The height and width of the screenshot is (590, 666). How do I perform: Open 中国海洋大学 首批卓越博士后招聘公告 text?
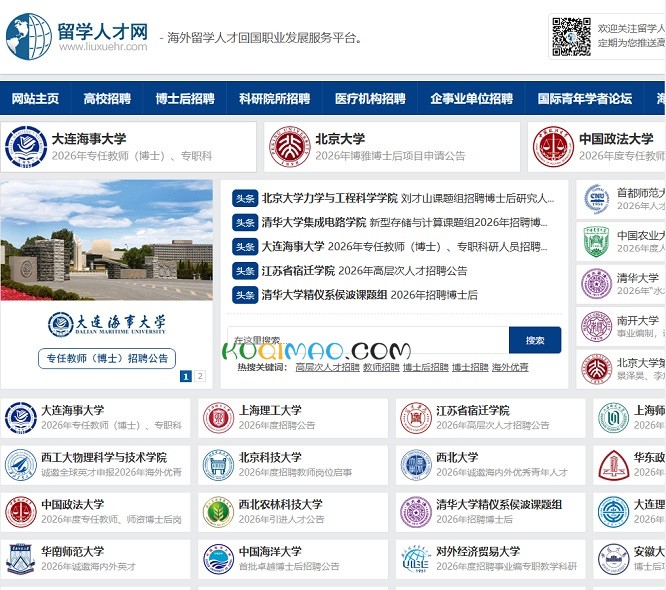[289, 567]
